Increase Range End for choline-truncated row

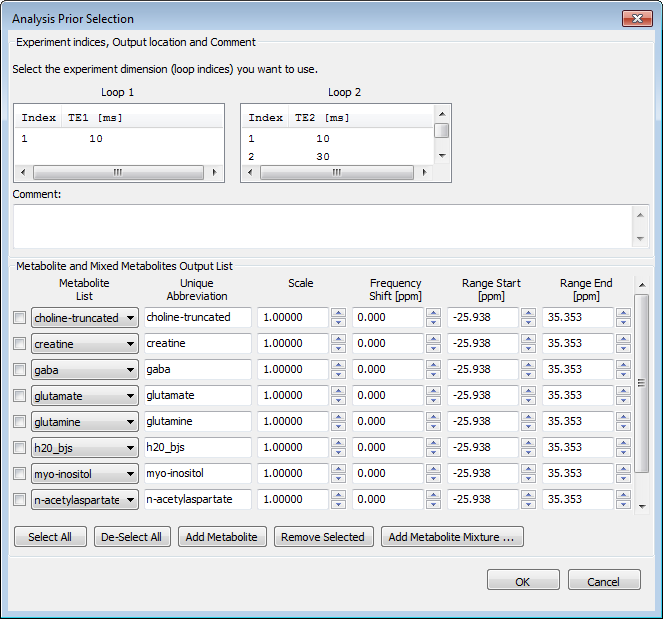[624, 313]
